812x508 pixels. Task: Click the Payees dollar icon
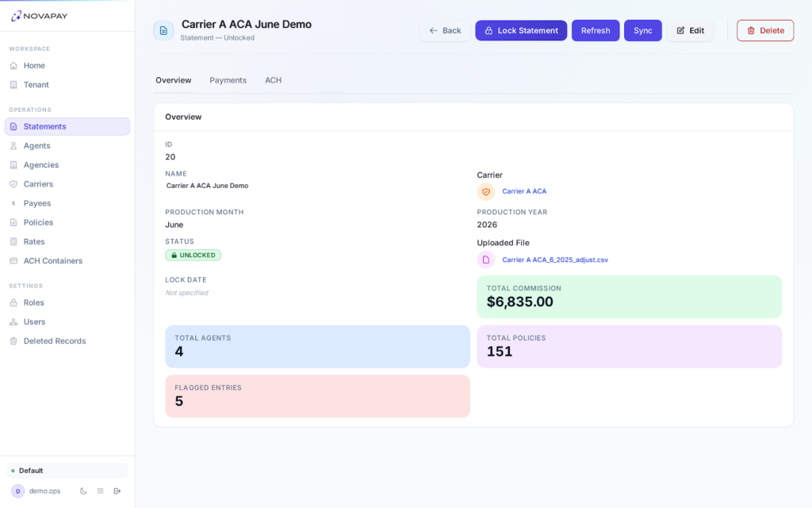tap(13, 203)
